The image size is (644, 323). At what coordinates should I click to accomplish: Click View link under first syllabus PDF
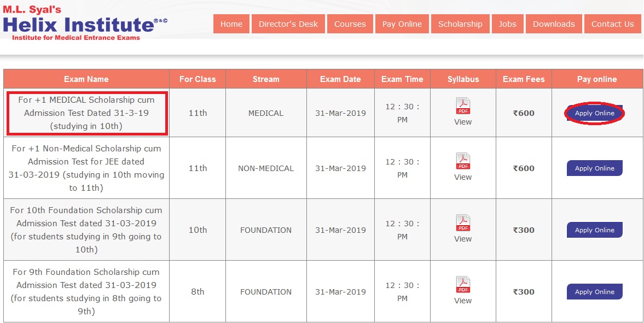pyautogui.click(x=463, y=122)
